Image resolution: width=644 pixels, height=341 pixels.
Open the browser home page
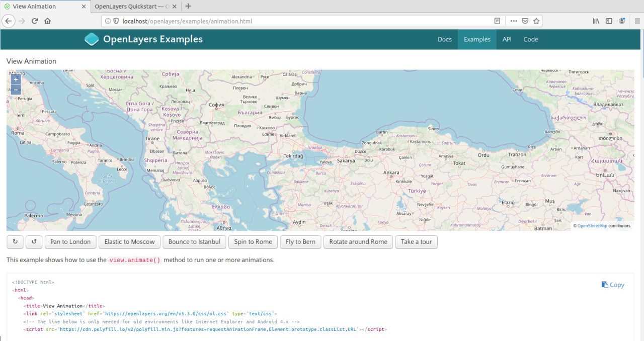pyautogui.click(x=48, y=21)
